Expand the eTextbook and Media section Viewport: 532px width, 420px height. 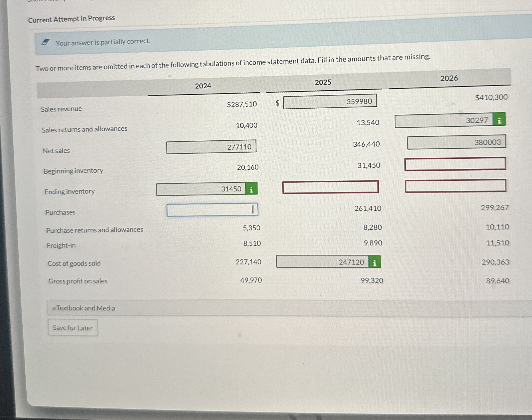click(84, 308)
